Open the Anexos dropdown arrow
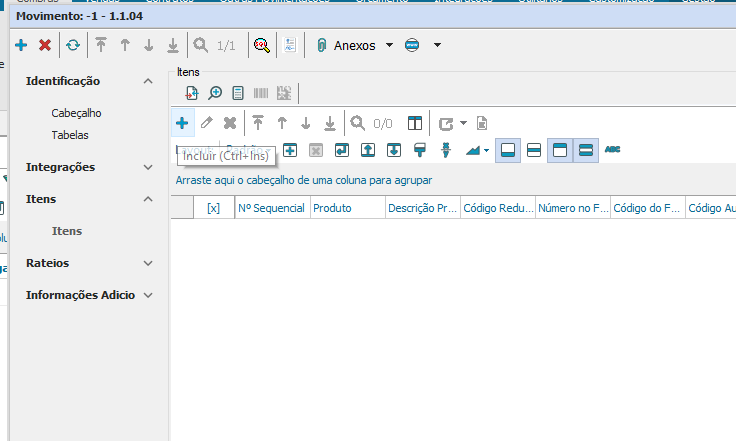This screenshot has width=736, height=441. click(x=389, y=45)
